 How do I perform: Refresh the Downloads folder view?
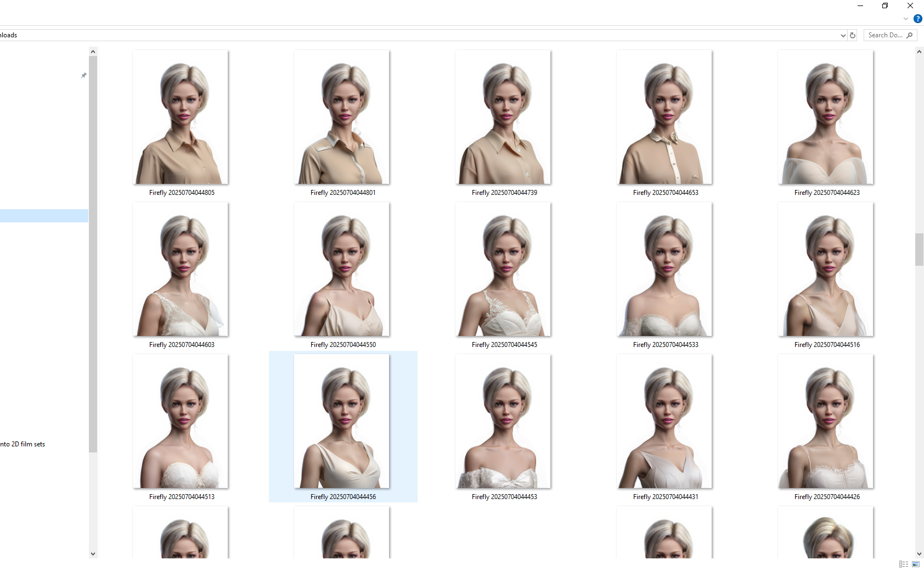pos(853,35)
